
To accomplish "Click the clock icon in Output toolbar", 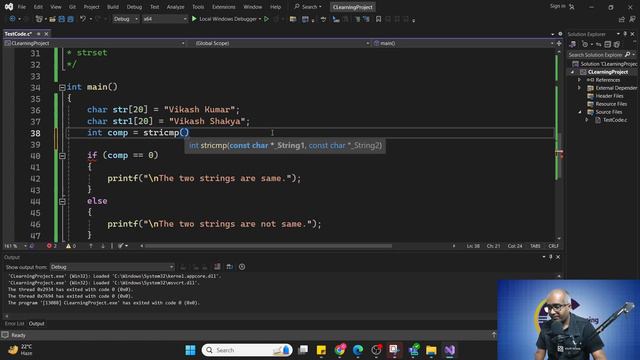I will (242, 267).
